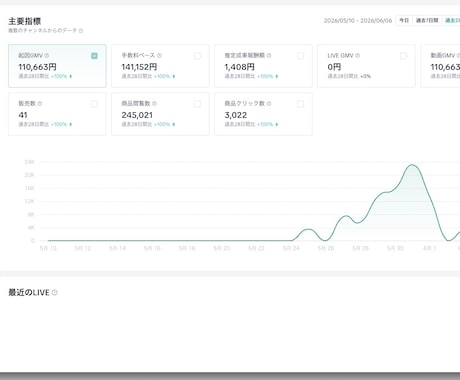Click the 24K label on chart y-axis
The image size is (460, 380).
[30, 162]
